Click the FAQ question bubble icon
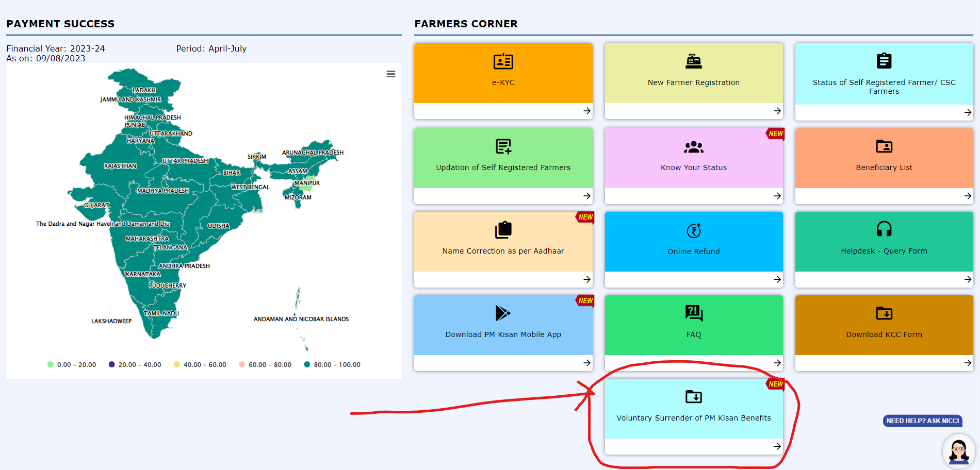 (693, 313)
